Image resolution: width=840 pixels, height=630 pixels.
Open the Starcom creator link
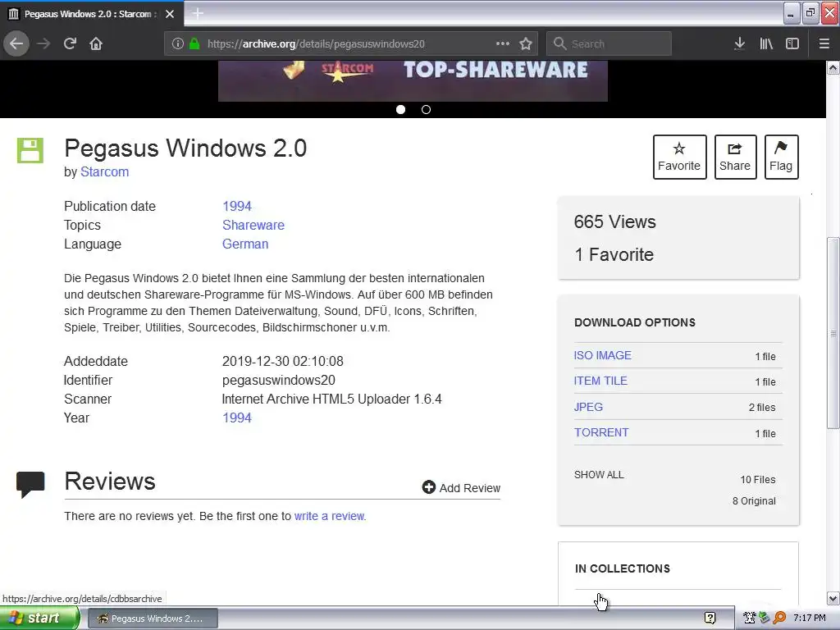tap(104, 172)
